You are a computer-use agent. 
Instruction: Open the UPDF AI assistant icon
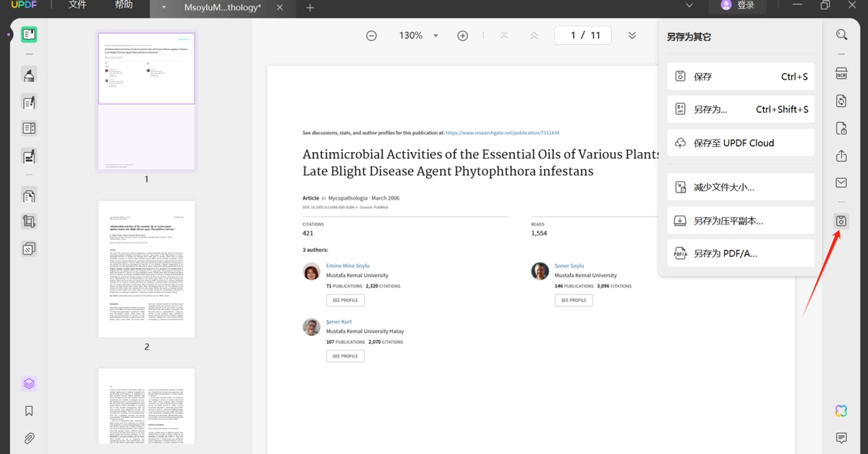841,411
